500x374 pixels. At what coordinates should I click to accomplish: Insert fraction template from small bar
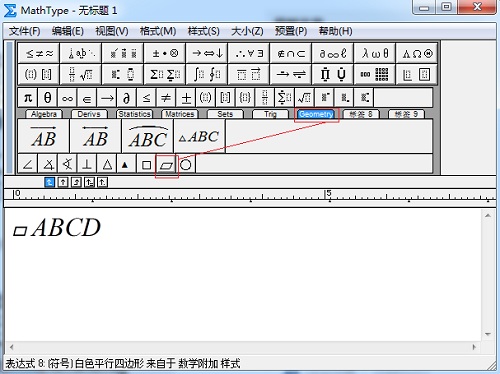point(265,98)
